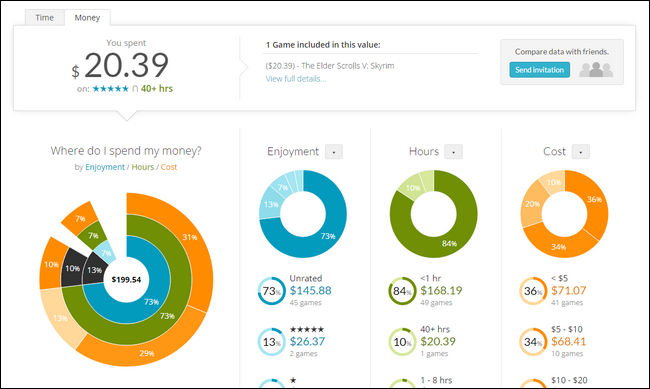Screen dimensions: 650x389
Task: Select the dark 13% inner sunburst segment
Action: click(95, 270)
